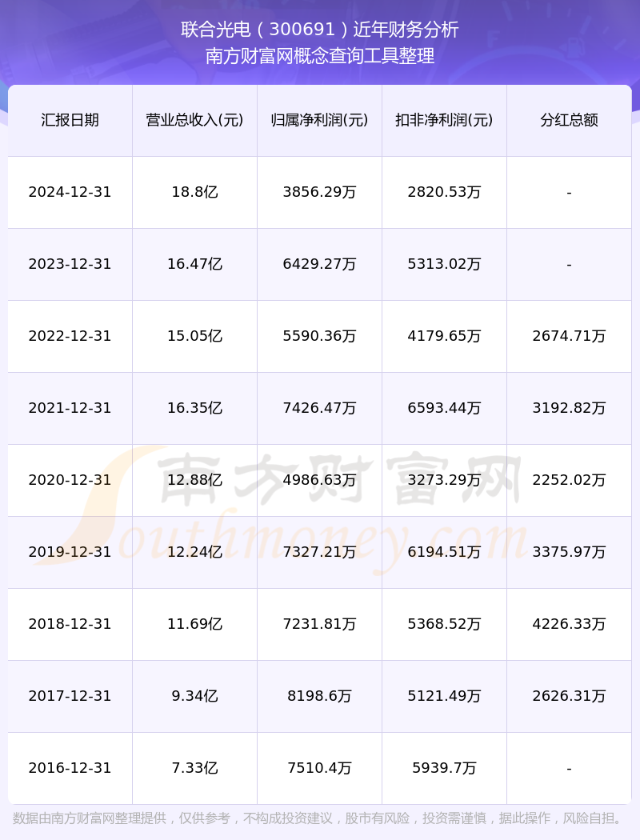640x840 pixels.
Task: Click the 分红总额 column header
Action: click(569, 120)
